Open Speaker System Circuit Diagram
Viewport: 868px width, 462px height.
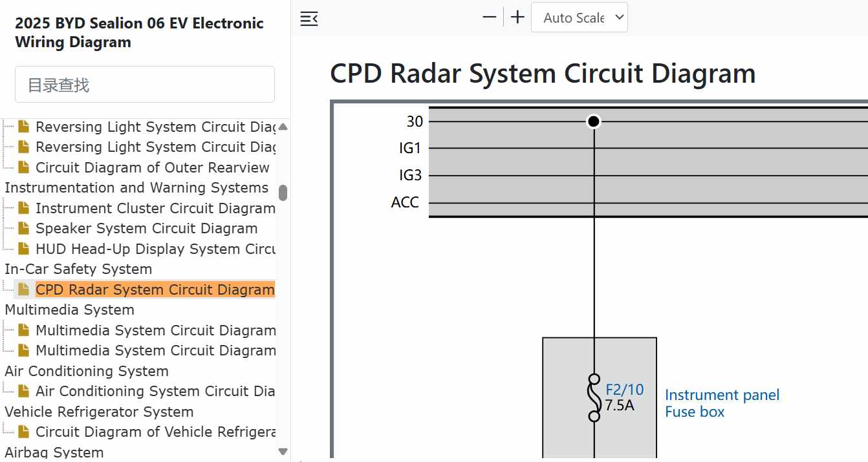point(147,229)
